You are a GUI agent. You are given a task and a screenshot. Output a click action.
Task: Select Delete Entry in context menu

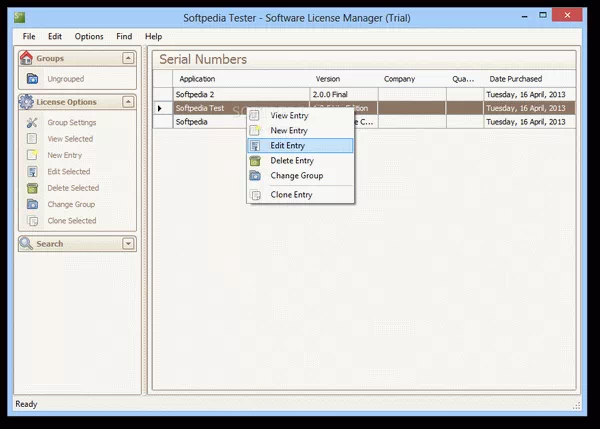292,161
